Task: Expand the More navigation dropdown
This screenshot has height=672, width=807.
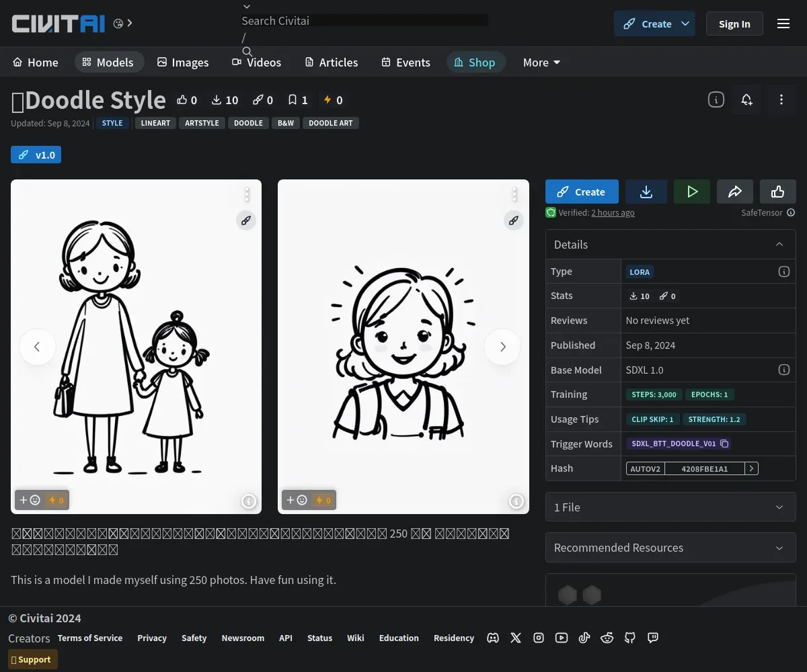Action: coord(541,62)
